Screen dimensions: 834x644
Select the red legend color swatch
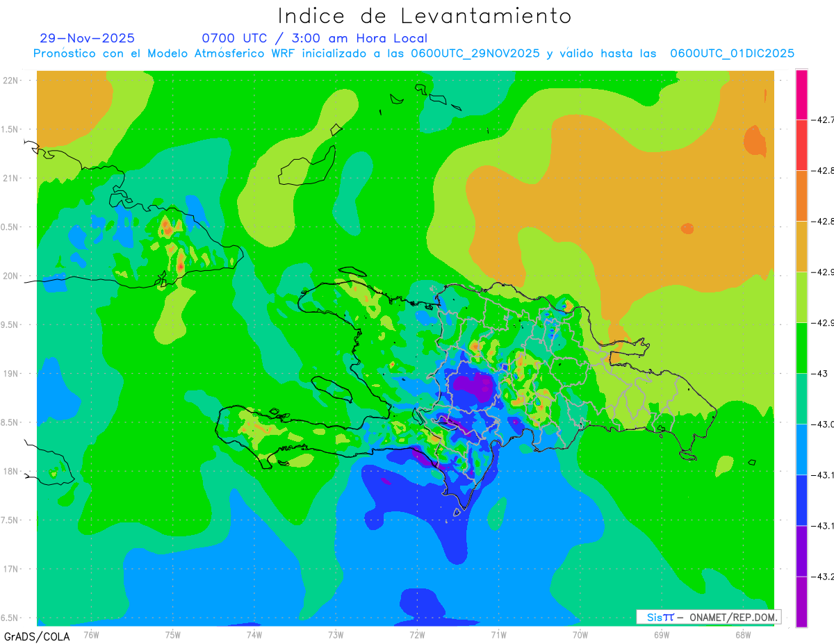(801, 145)
